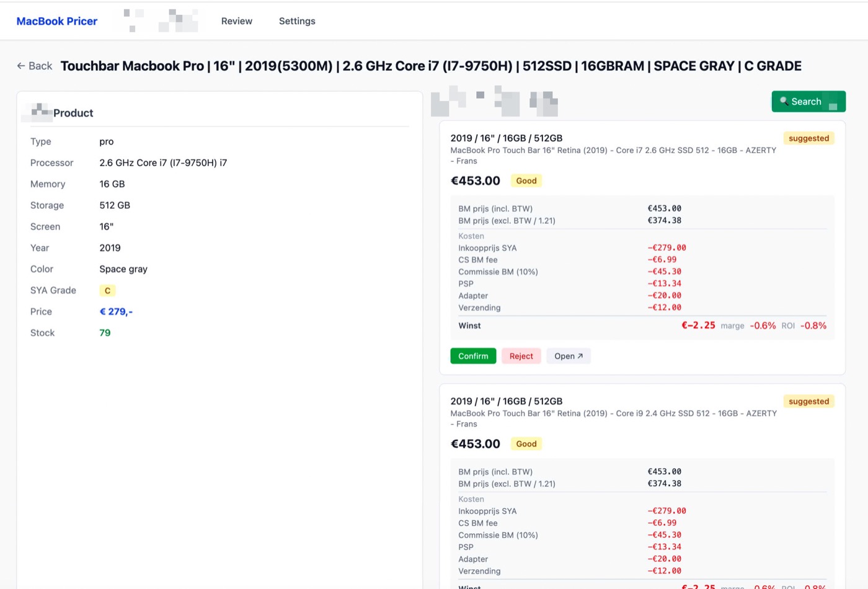868x589 pixels.
Task: Click the suggested badge on Core i7 listing
Action: (x=808, y=138)
